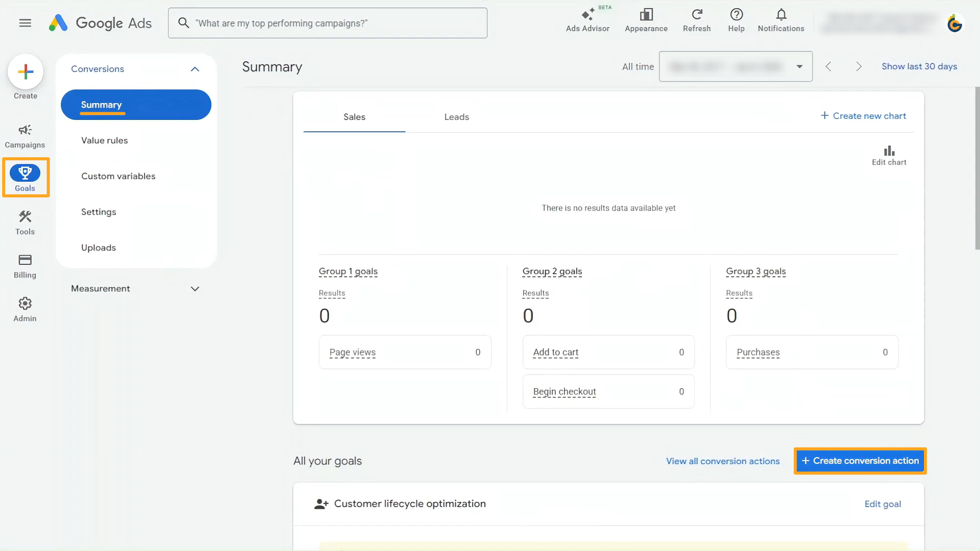Image resolution: width=980 pixels, height=551 pixels.
Task: Open the account profile avatar
Action: coord(954,23)
